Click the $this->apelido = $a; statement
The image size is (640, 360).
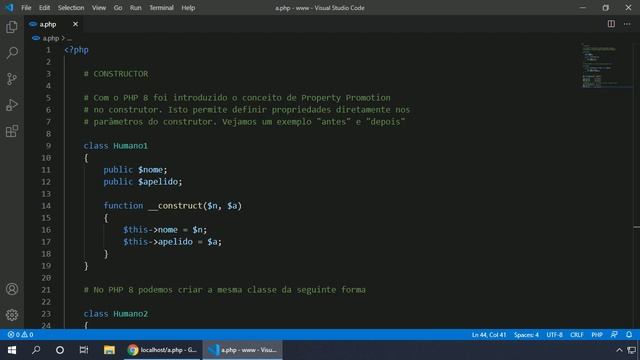click(172, 242)
